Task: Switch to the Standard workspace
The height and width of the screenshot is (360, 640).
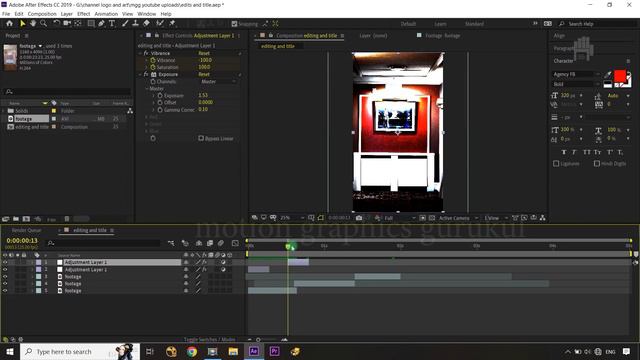Action: point(474,24)
